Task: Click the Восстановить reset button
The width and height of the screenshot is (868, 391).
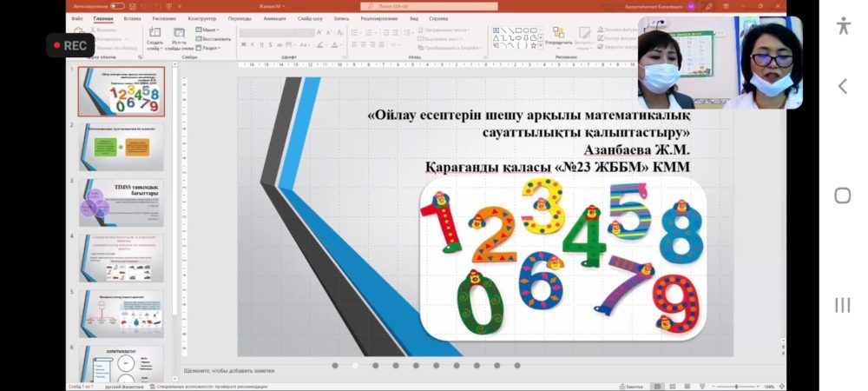Action: click(214, 39)
